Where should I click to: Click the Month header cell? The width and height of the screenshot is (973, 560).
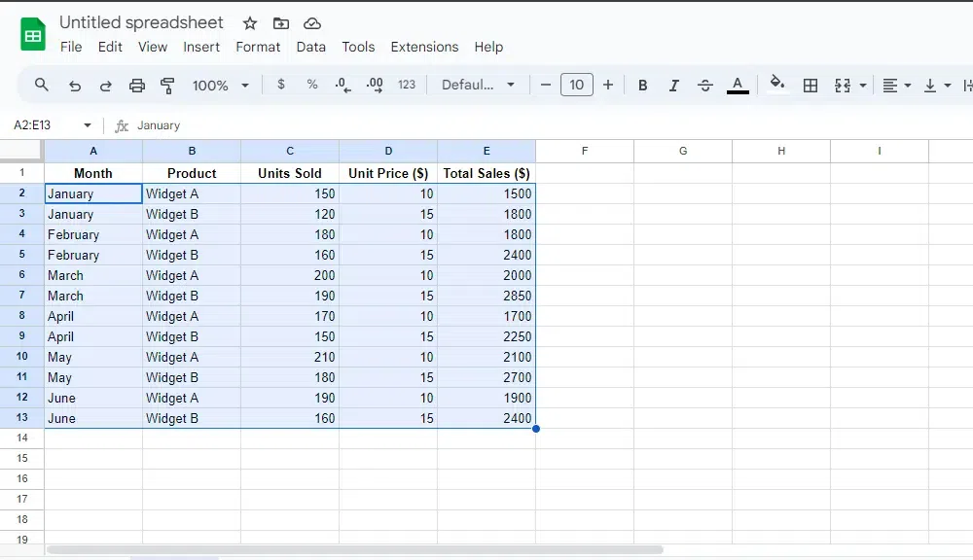[93, 174]
